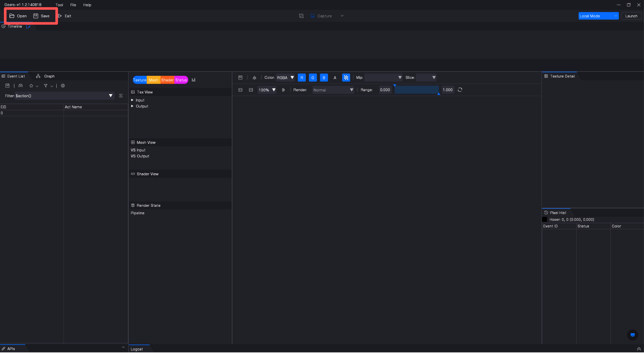Select the Shader pill tab
The width and height of the screenshot is (644, 353).
167,80
